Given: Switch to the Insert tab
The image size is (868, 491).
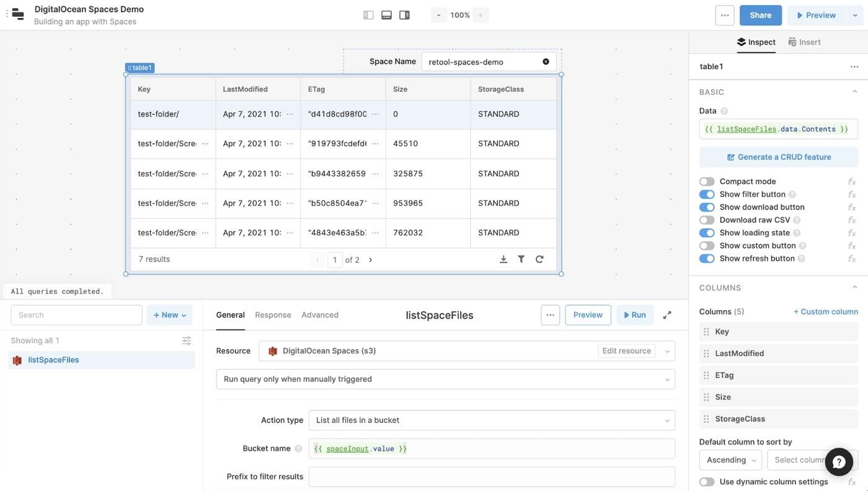Looking at the screenshot, I should (804, 42).
